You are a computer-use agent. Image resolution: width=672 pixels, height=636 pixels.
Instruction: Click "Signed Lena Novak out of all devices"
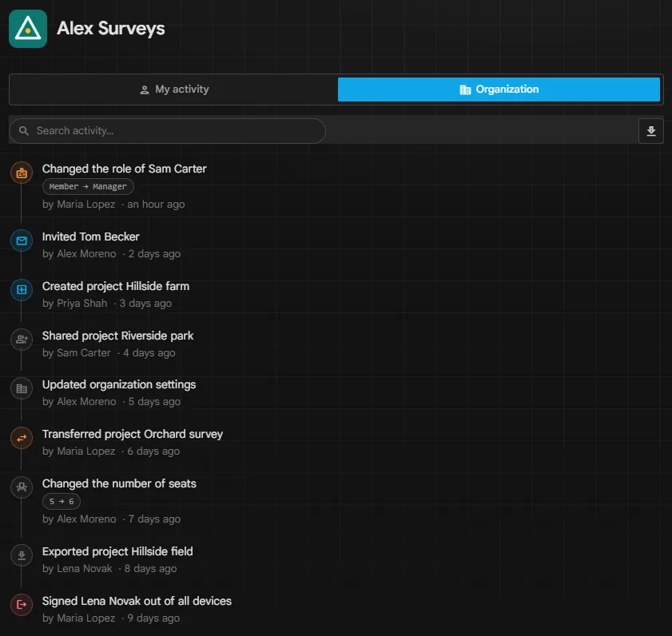click(137, 602)
